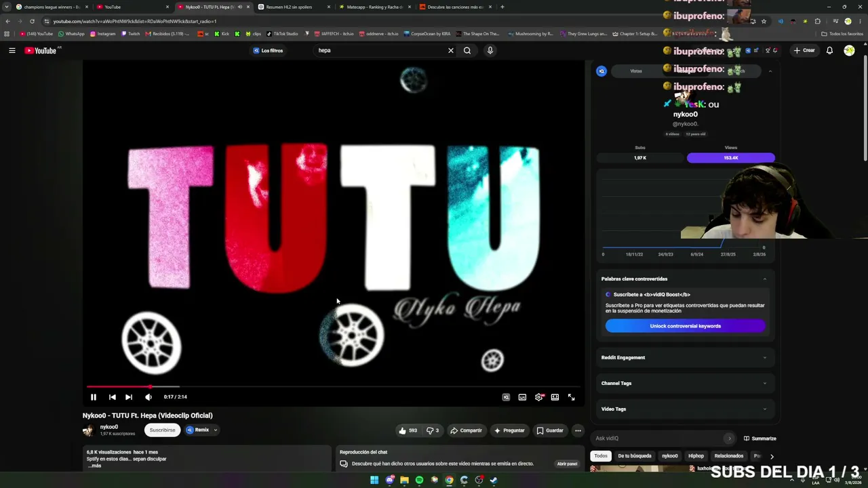Viewport: 868px width, 488px height.
Task: Open the YouTube guide hamburger menu
Action: pyautogui.click(x=12, y=50)
